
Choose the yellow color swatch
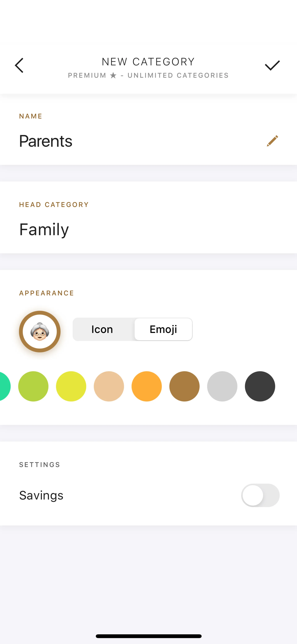[x=71, y=386]
